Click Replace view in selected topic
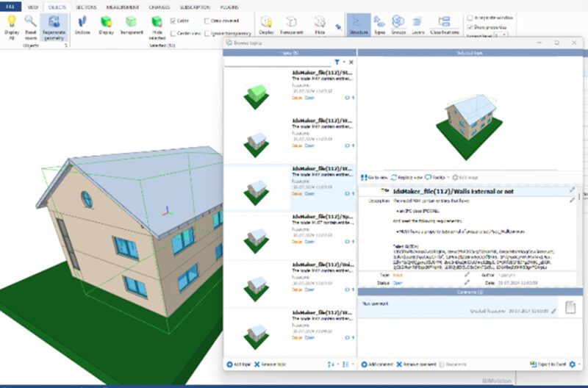Screen dimensions: 588x388 pos(406,177)
